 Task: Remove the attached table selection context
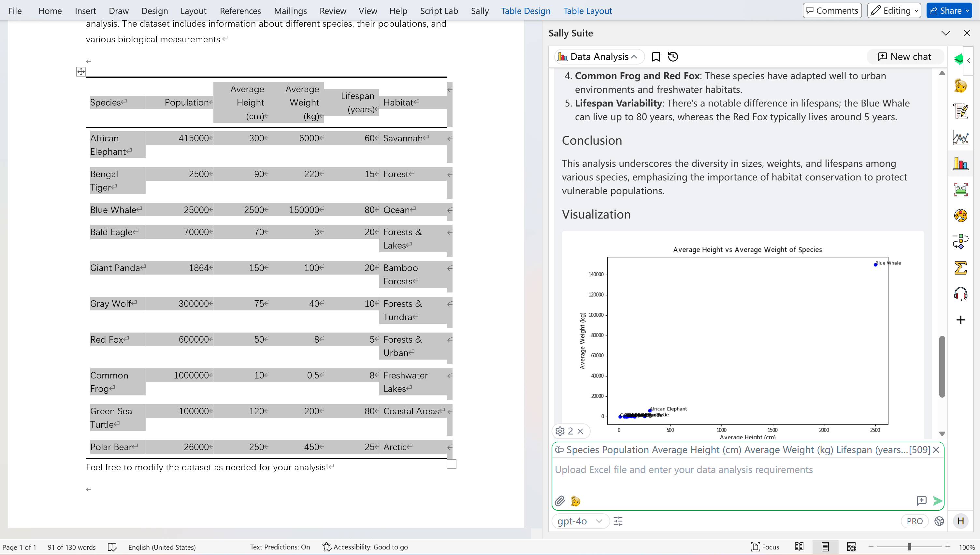[x=936, y=450]
